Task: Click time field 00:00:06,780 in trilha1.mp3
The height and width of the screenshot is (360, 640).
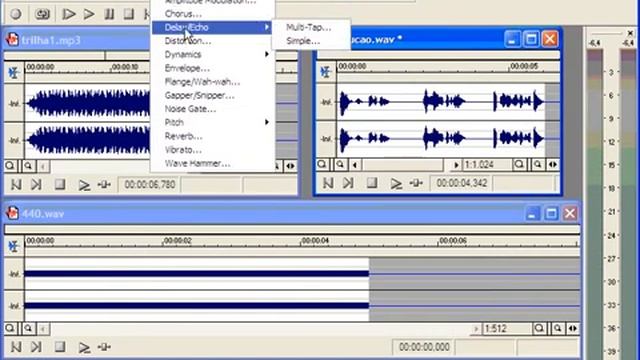Action: [149, 184]
